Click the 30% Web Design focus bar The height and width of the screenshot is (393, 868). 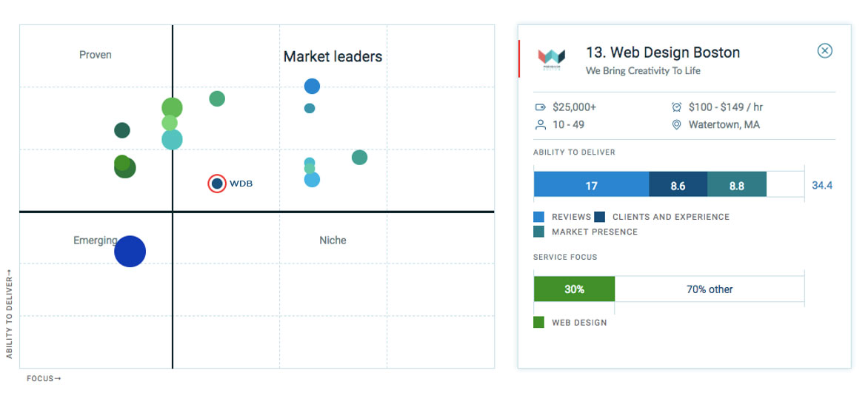[x=574, y=289]
